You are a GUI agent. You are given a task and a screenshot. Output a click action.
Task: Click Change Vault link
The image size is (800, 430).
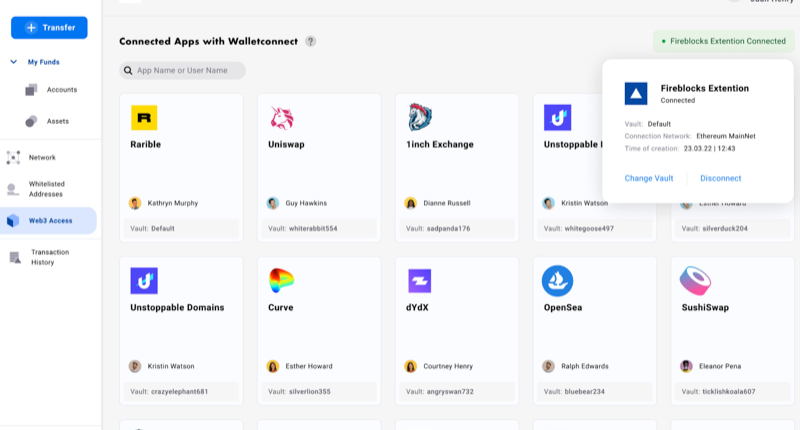(x=648, y=178)
